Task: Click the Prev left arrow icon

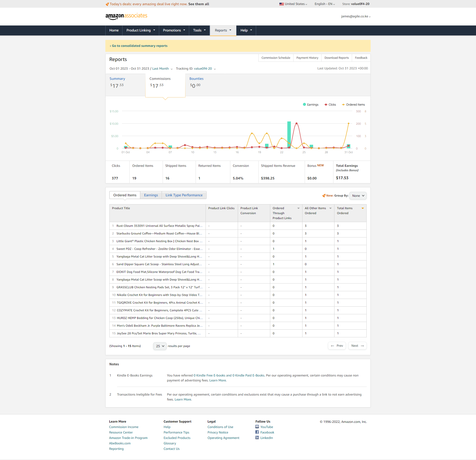Action: click(332, 346)
